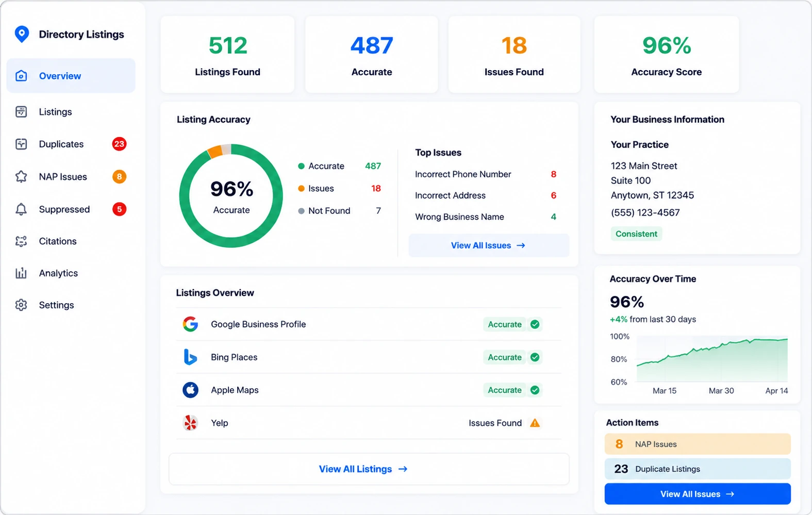
Task: Click the Accurate tag on Bing Places row
Action: tap(505, 357)
